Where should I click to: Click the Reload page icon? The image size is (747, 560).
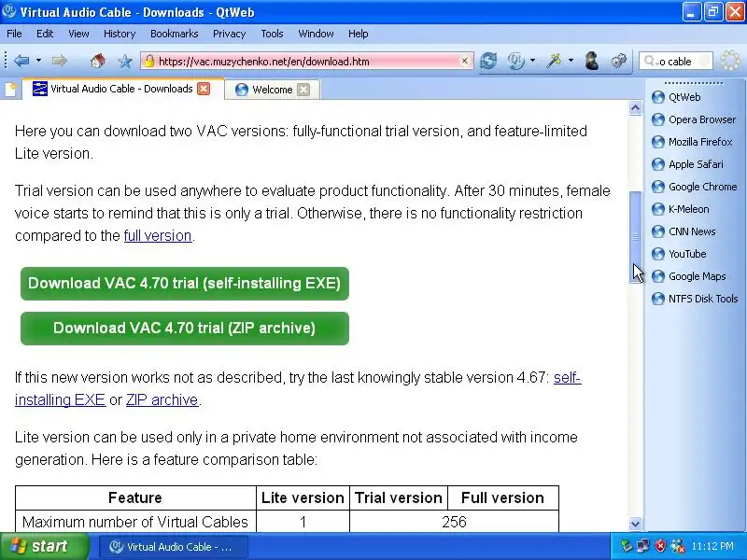click(488, 61)
